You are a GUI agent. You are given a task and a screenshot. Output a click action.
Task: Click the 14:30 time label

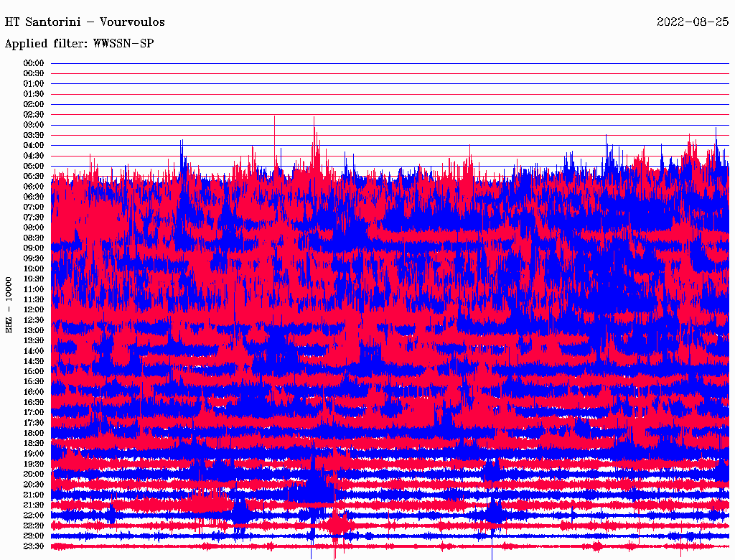tap(34, 361)
